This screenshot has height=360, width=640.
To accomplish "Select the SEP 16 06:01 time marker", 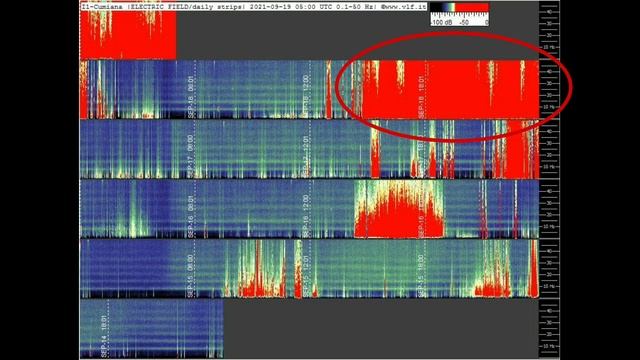I will coord(191,216).
